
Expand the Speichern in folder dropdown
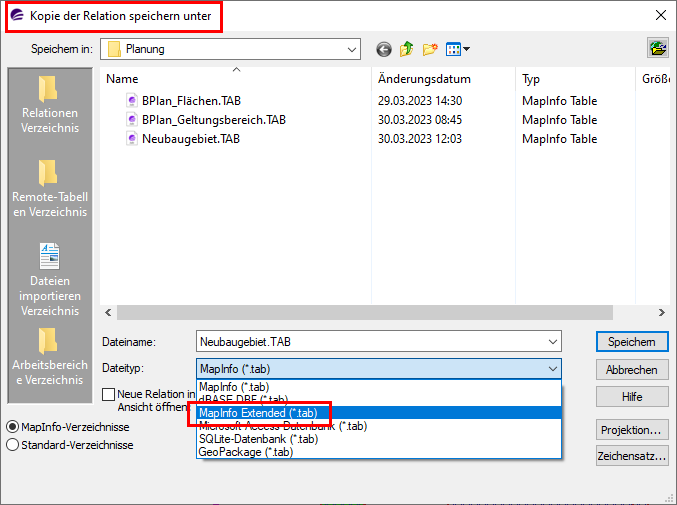pyautogui.click(x=352, y=49)
